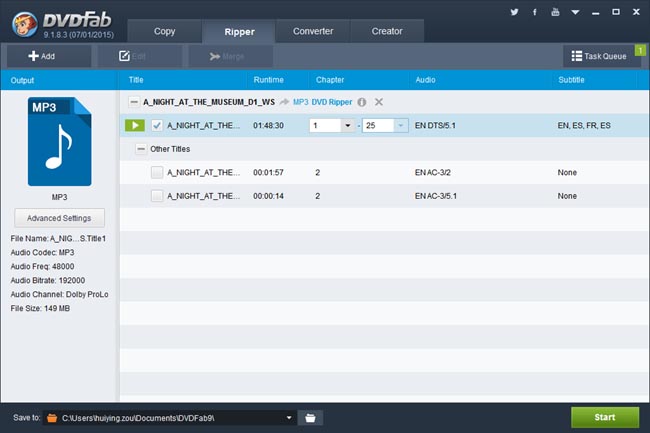Click the EN DTS/5.1 audio cell
Viewport: 650px width, 433px height.
435,126
